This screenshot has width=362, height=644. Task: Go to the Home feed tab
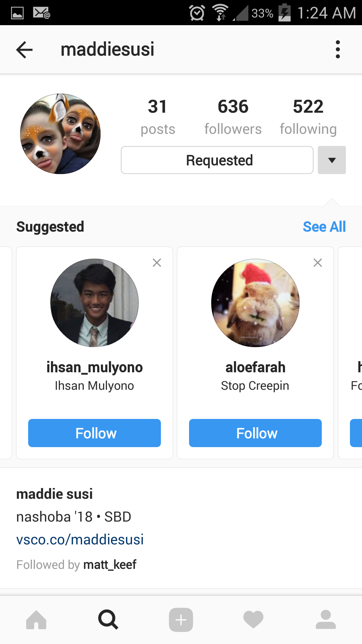(36, 620)
